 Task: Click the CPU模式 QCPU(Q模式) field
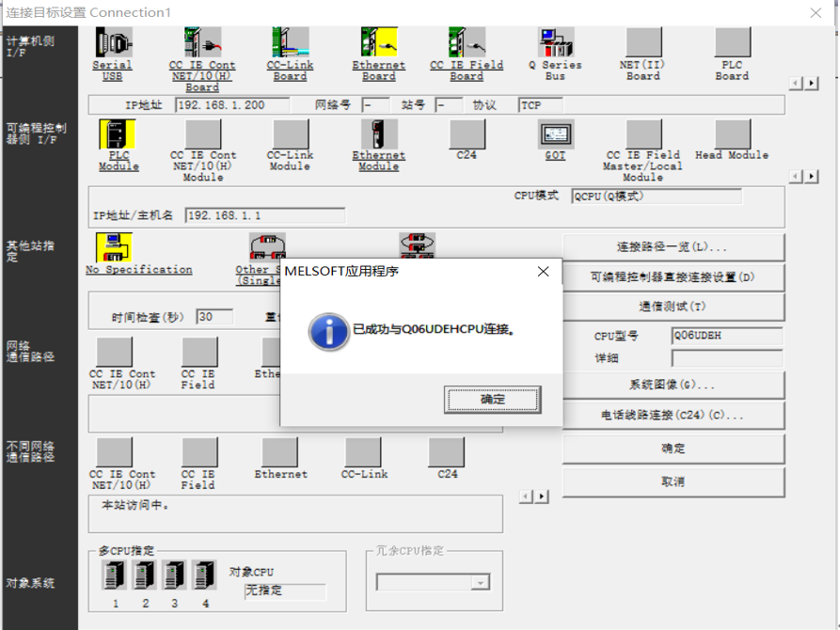coord(657,197)
